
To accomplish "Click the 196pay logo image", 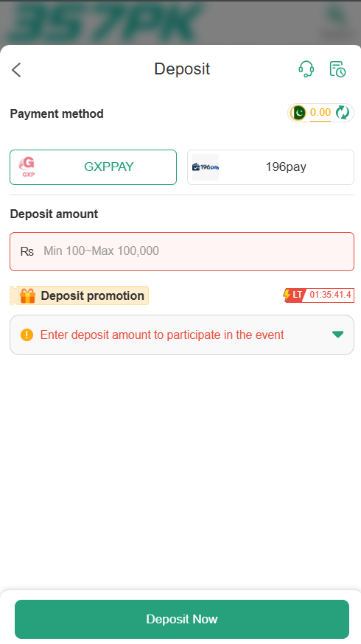I will click(206, 167).
